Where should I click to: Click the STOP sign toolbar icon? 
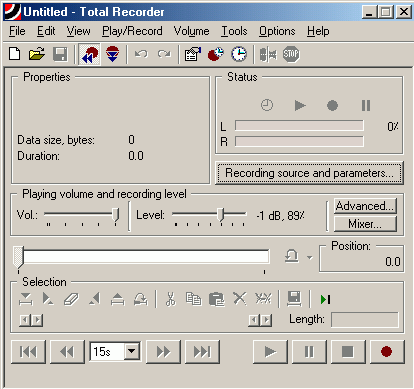(291, 54)
